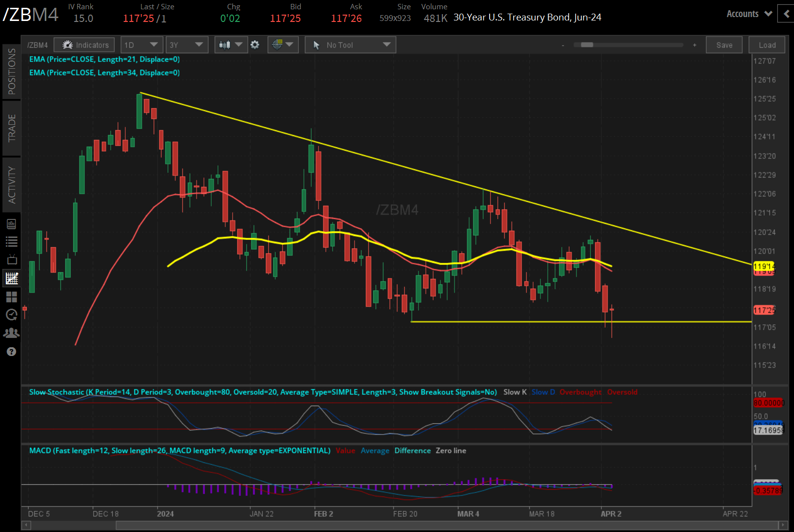The image size is (794, 532).
Task: Click the 17.1695 stochastic value bubble
Action: (x=769, y=431)
